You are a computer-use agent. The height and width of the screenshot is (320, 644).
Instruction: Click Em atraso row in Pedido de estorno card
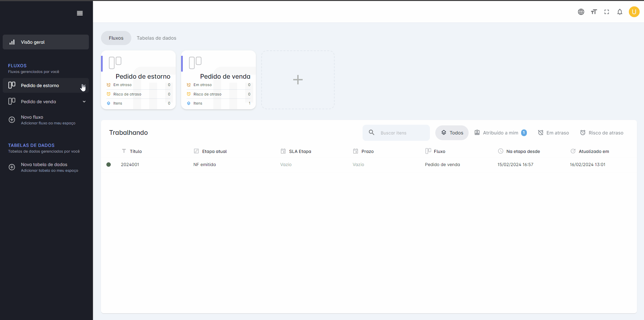(138, 85)
